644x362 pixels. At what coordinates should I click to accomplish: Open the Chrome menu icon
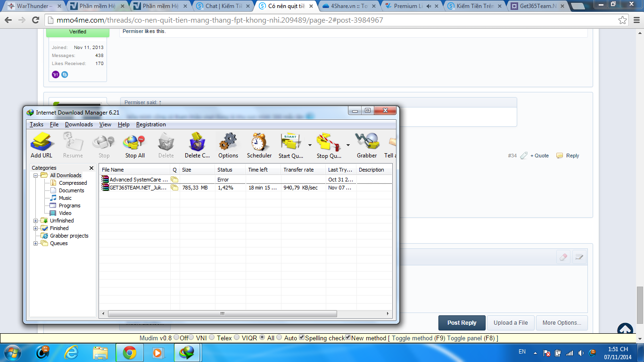point(636,20)
